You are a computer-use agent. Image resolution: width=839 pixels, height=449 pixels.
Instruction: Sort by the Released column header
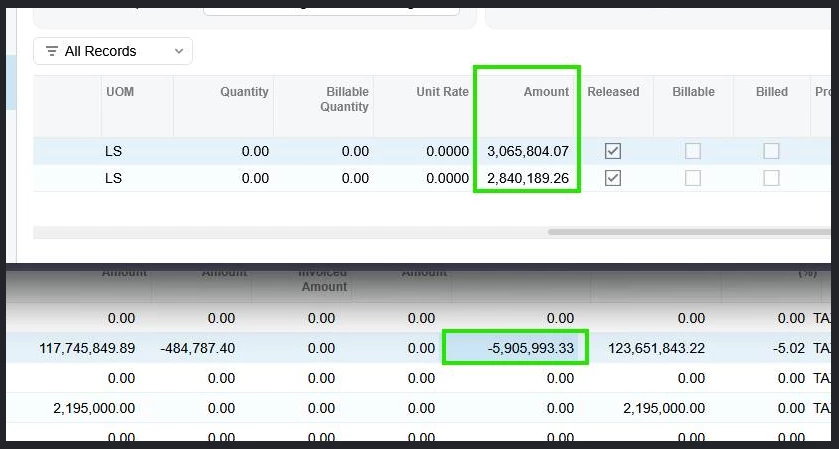coord(613,92)
